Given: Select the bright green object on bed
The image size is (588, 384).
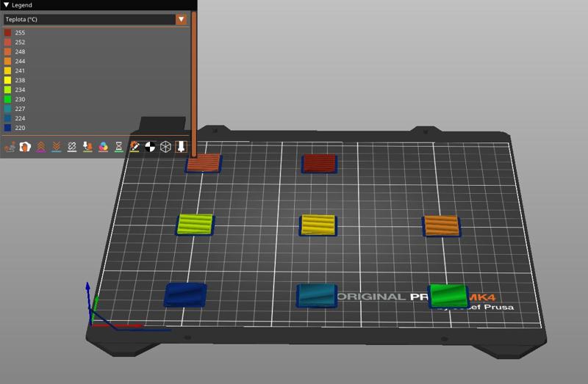Looking at the screenshot, I should [x=448, y=296].
